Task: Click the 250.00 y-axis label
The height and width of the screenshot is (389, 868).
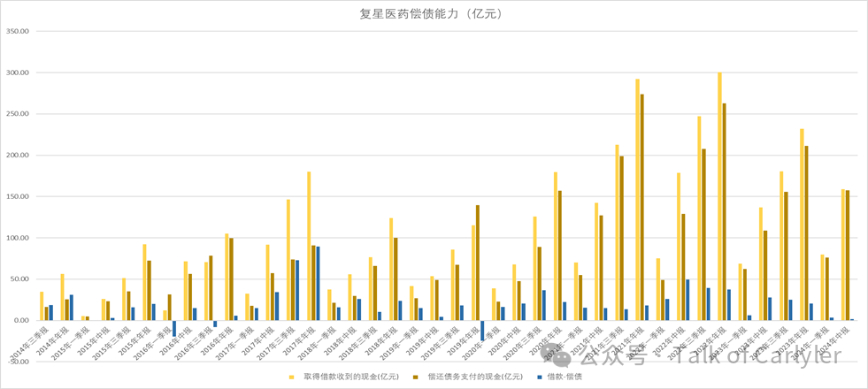Action: click(x=17, y=114)
